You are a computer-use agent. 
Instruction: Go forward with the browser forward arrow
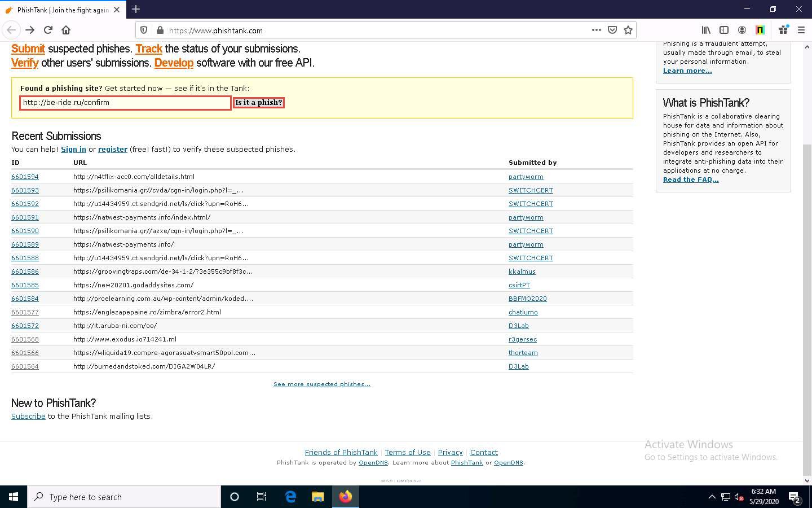30,30
